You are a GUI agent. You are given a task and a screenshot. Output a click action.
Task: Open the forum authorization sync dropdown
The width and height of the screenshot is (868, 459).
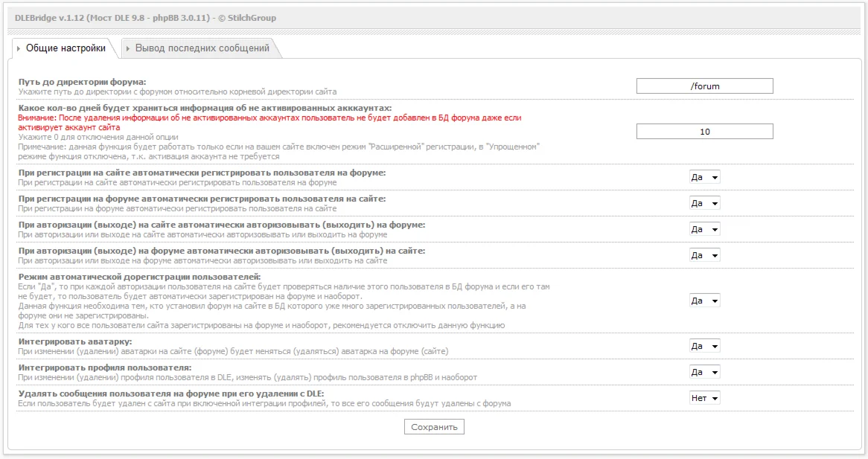click(x=703, y=254)
